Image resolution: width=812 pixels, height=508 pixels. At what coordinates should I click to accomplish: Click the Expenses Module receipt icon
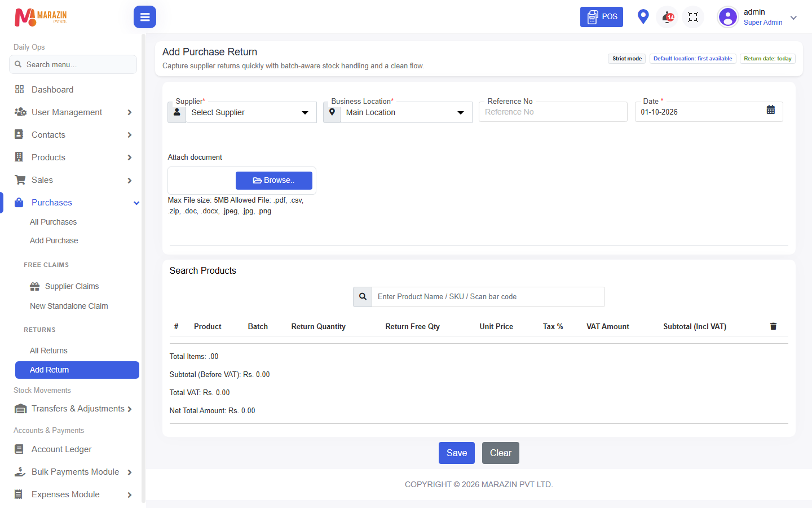click(19, 494)
